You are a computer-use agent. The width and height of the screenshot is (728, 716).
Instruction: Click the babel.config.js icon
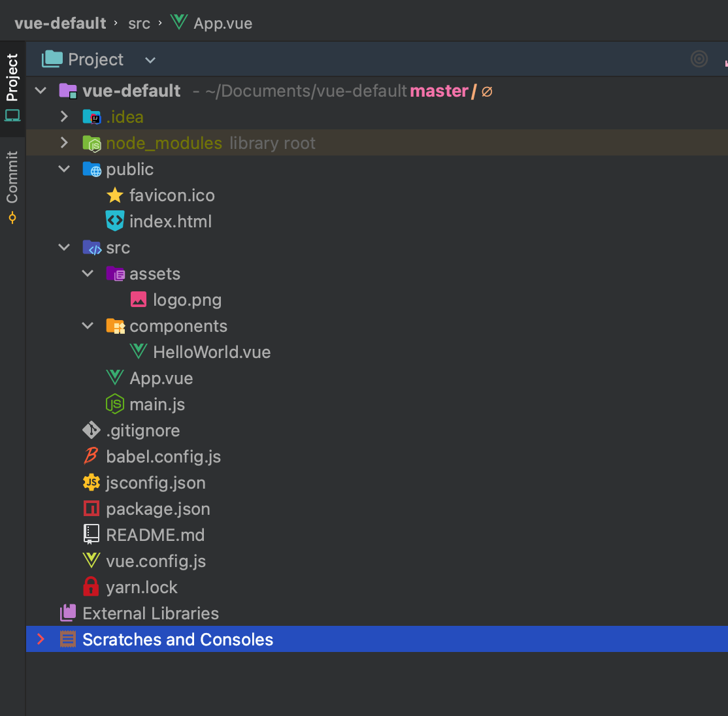click(91, 456)
